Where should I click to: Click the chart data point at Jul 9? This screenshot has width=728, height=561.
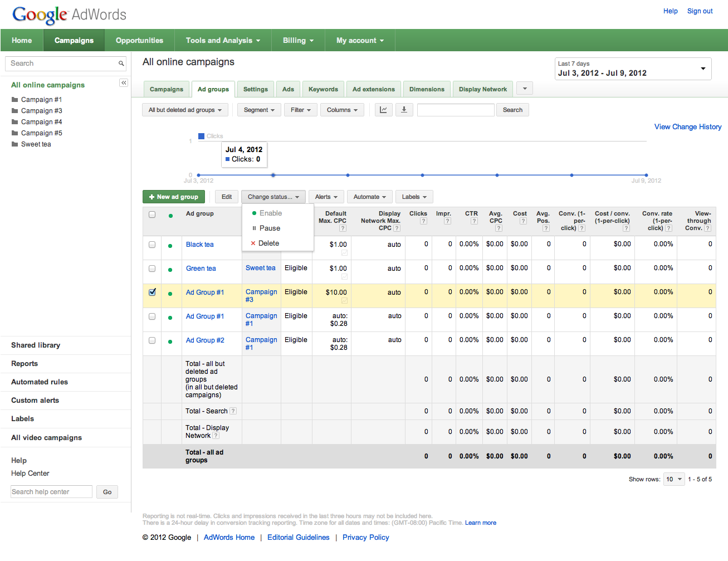point(646,175)
